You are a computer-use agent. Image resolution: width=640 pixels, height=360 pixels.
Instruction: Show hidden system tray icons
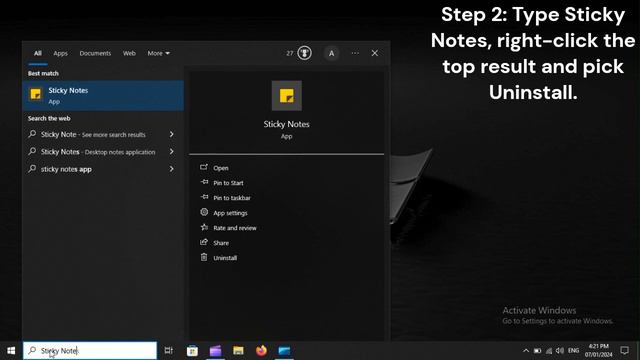tap(526, 351)
